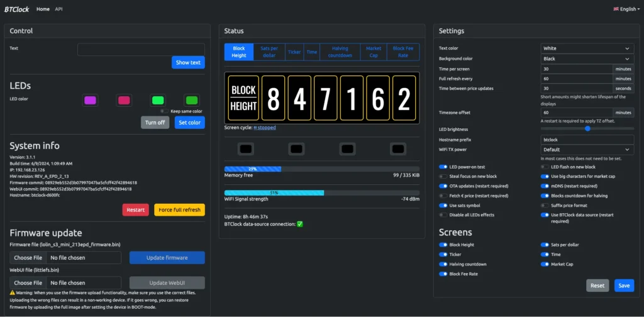Pick the pink-red LED color swatch
This screenshot has height=317, width=644.
point(124,100)
